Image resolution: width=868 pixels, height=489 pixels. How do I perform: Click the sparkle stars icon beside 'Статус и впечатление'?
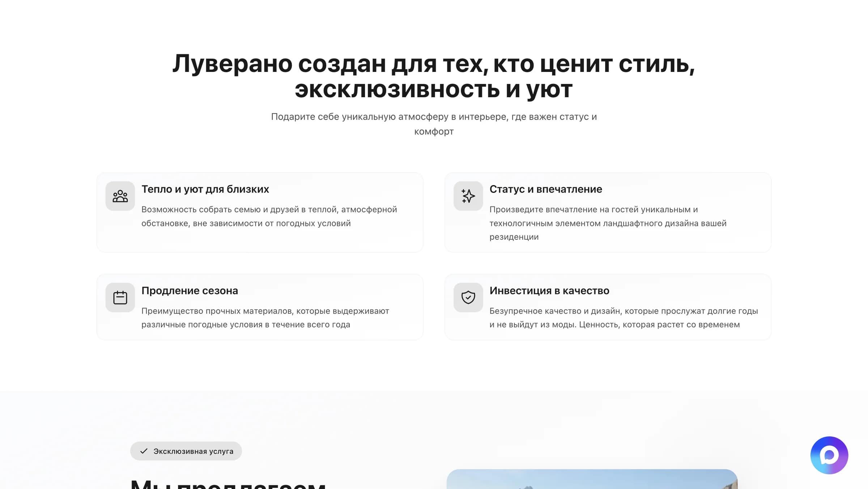[468, 196]
